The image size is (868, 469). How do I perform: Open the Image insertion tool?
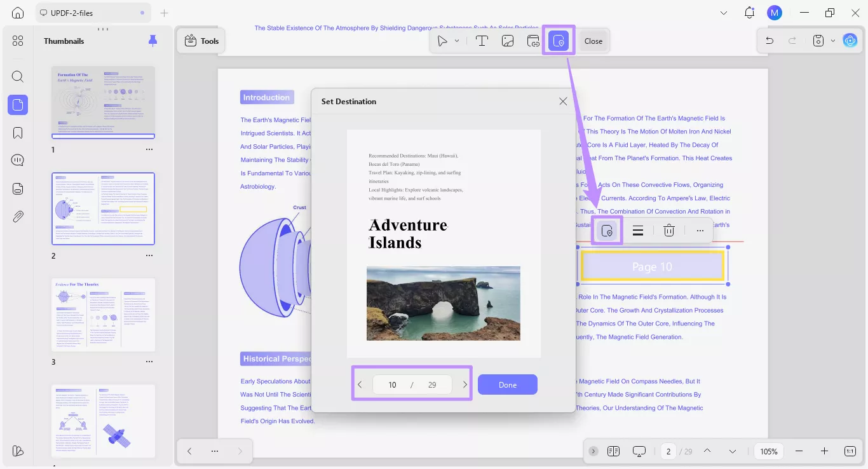point(507,40)
